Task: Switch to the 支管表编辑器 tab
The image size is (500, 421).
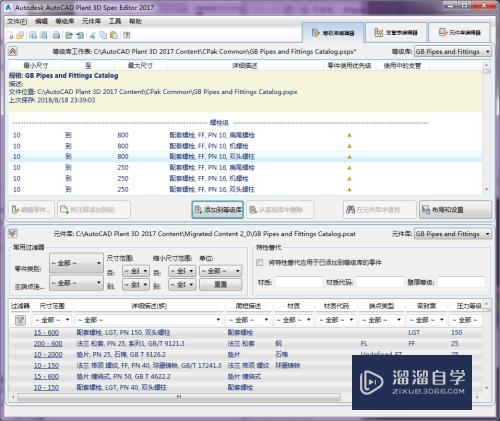Action: pos(396,33)
